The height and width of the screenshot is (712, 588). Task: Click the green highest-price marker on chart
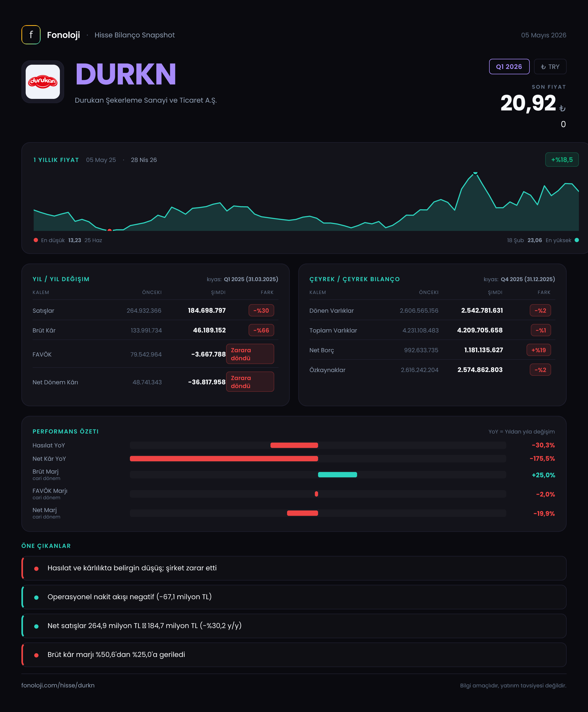(475, 173)
